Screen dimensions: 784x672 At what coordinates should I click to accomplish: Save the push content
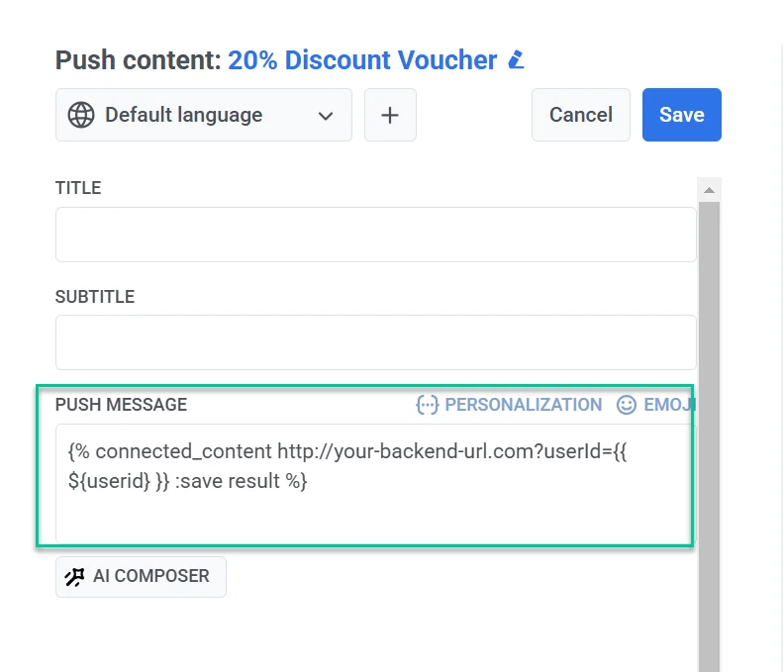pos(681,115)
